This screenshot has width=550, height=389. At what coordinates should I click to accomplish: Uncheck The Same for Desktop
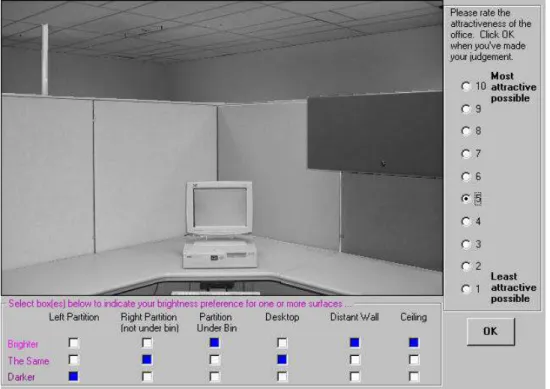[282, 360]
